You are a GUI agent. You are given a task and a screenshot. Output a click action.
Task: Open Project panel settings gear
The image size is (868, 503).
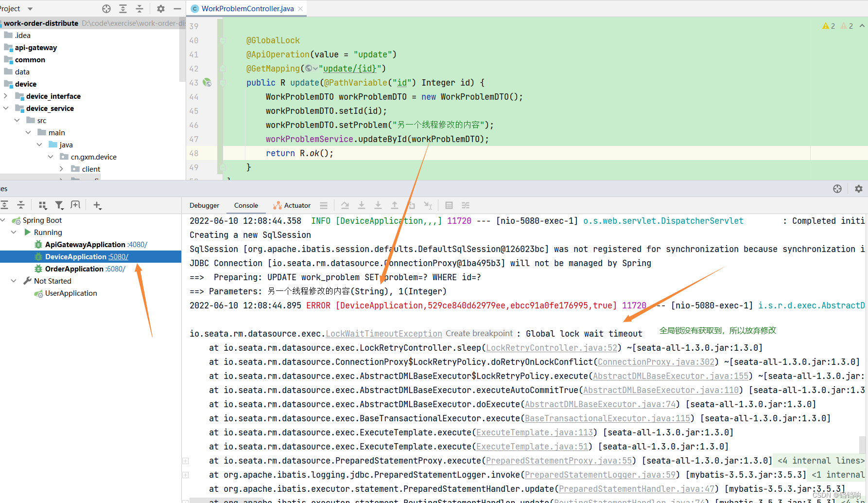pyautogui.click(x=161, y=9)
